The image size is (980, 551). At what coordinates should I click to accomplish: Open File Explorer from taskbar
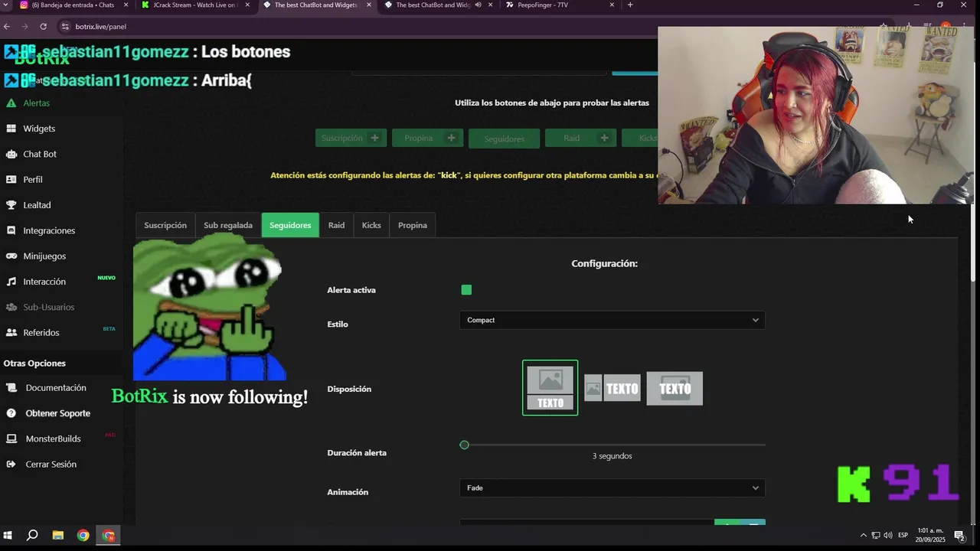click(x=57, y=535)
